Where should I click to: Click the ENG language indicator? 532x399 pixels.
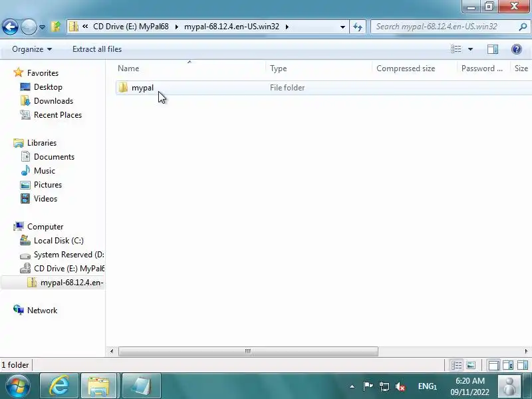click(x=427, y=386)
